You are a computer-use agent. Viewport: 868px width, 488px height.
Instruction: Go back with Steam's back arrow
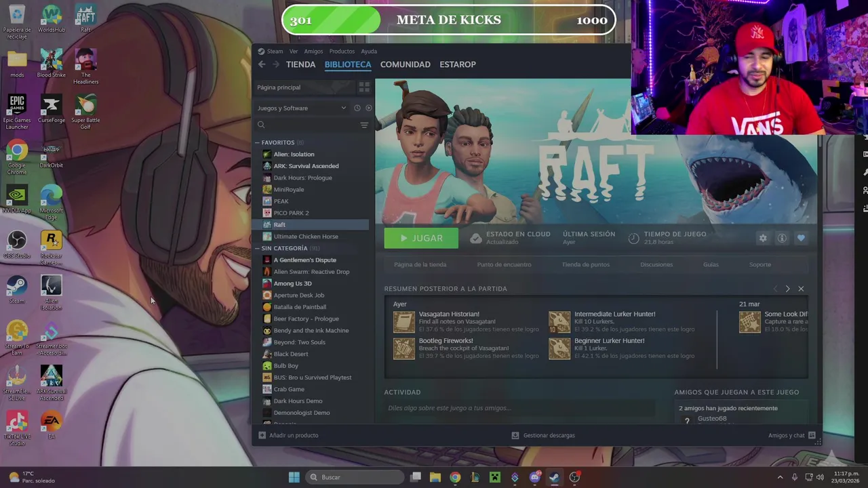click(262, 64)
